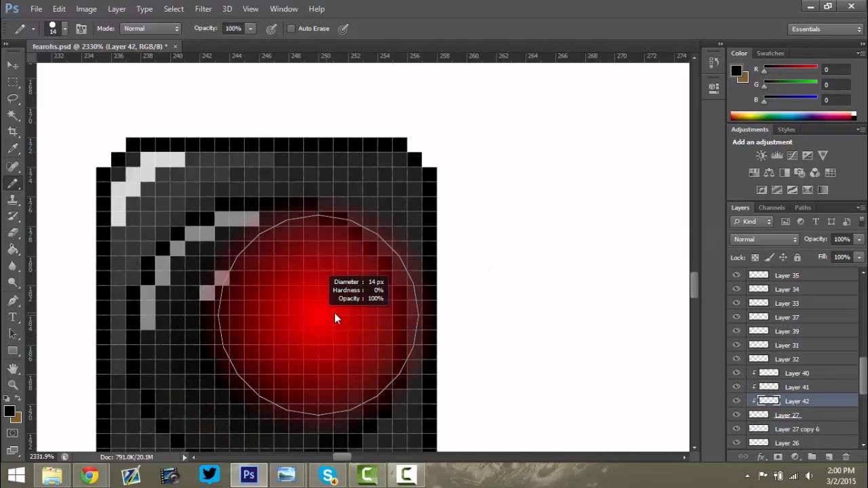Toggle the Auto Erase checkbox

292,28
